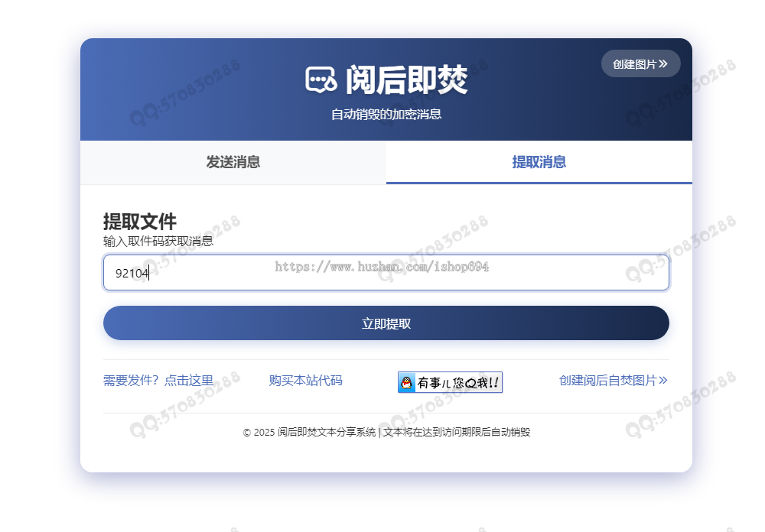Click the © 2025 footer copyright text
This screenshot has width=765, height=532.
[386, 432]
